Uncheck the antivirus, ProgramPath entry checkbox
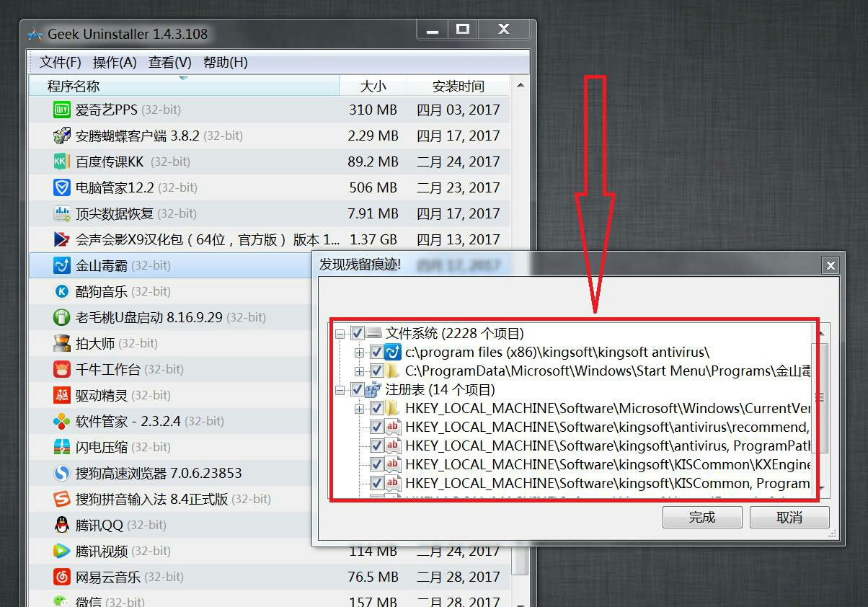Viewport: 868px width, 607px height. click(x=376, y=446)
